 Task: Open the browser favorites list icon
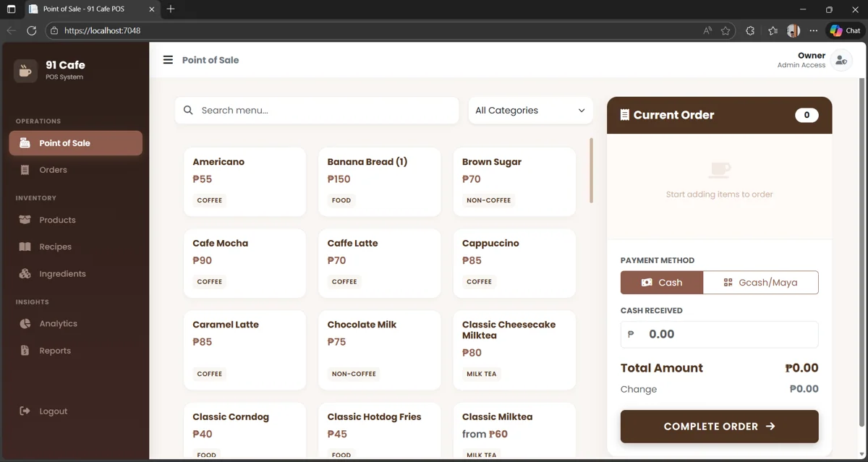773,30
